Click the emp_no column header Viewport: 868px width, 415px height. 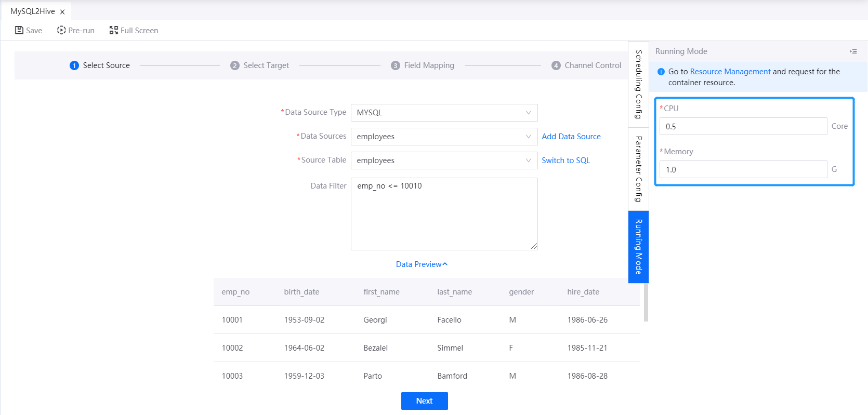[235, 292]
